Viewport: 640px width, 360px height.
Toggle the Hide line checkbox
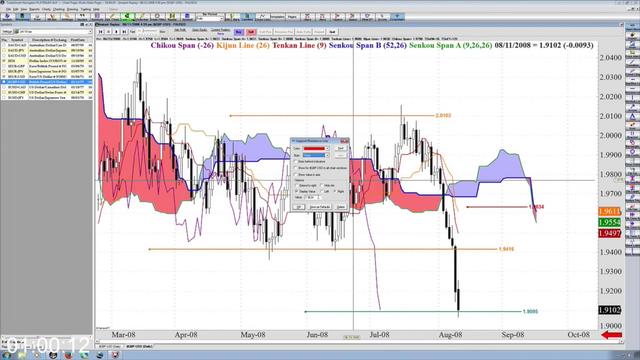point(322,186)
